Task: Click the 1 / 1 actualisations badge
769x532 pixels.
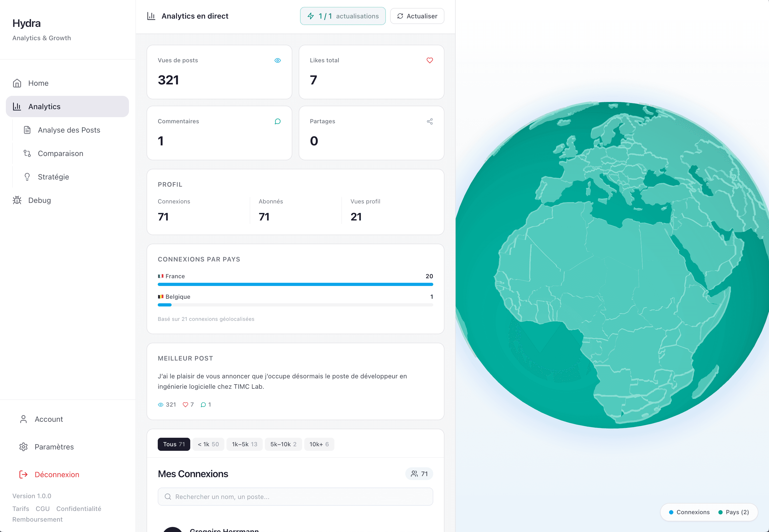Action: pos(343,16)
